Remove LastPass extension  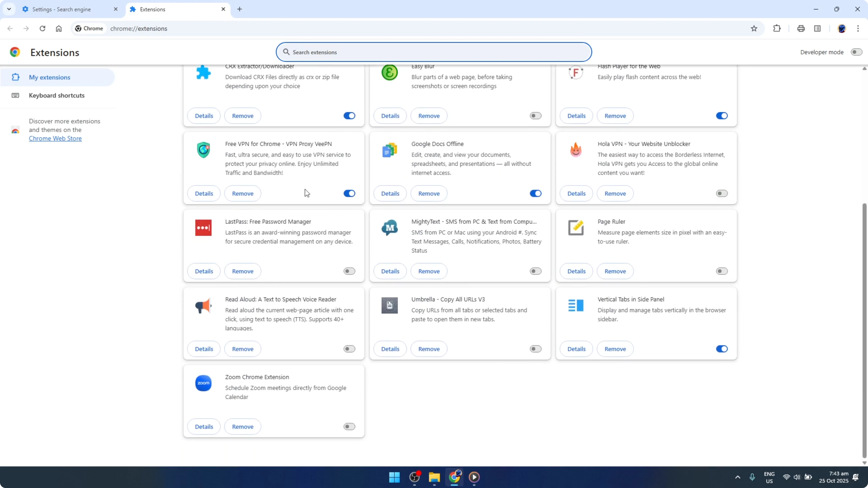click(x=243, y=271)
